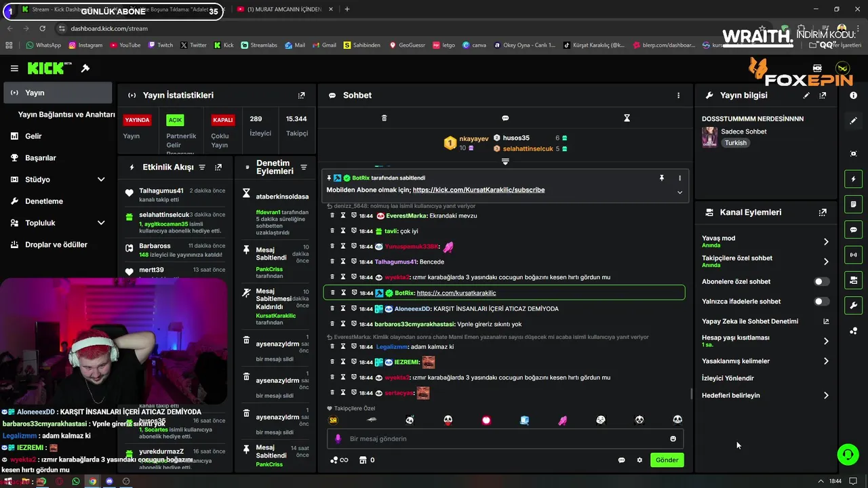Open the Etkinlik Akışı filter menu
The image size is (868, 488).
(202, 167)
